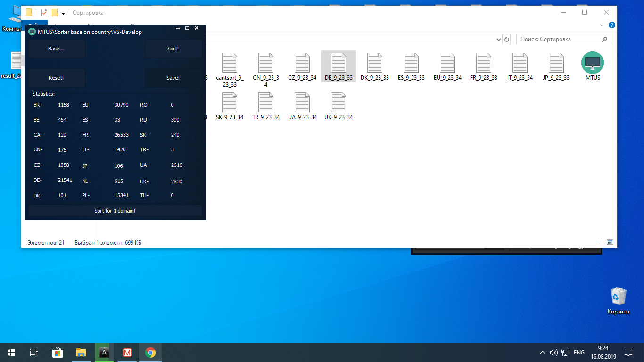This screenshot has width=644, height=362.
Task: Switch to large thumbnails view in status bar
Action: pos(610,242)
